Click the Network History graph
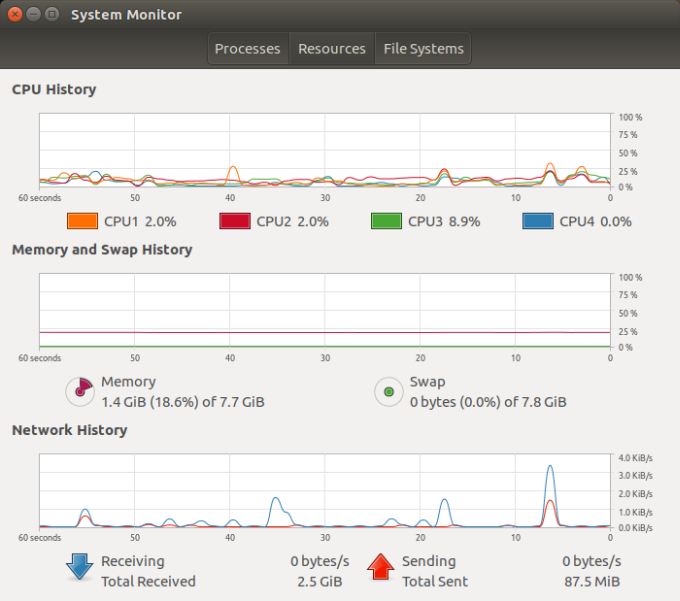The width and height of the screenshot is (680, 601). [x=325, y=490]
